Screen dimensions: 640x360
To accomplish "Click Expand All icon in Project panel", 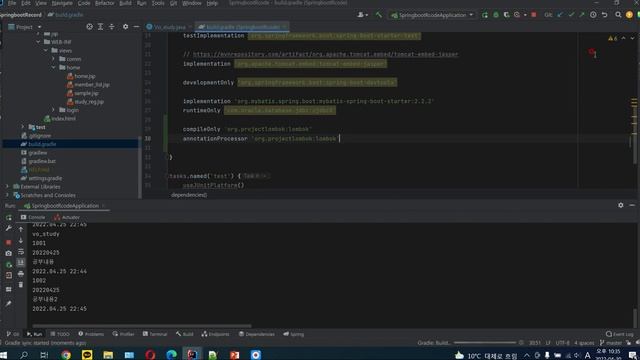I will click(100, 27).
